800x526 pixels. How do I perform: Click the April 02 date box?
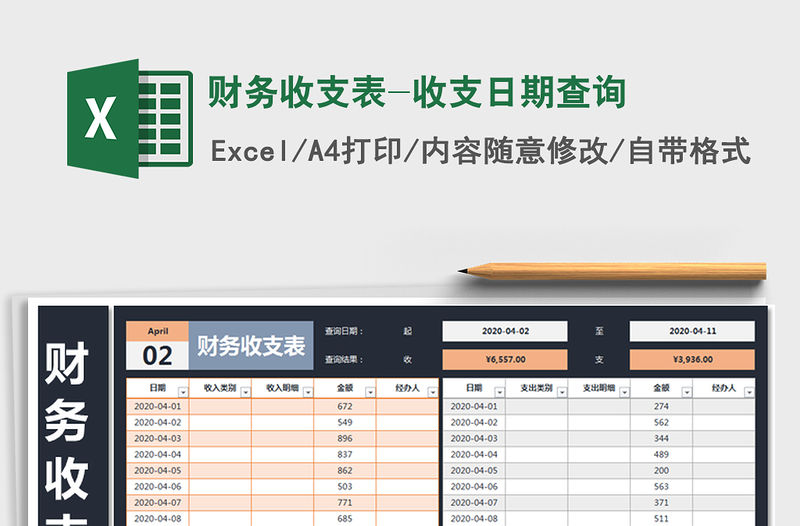pyautogui.click(x=157, y=347)
